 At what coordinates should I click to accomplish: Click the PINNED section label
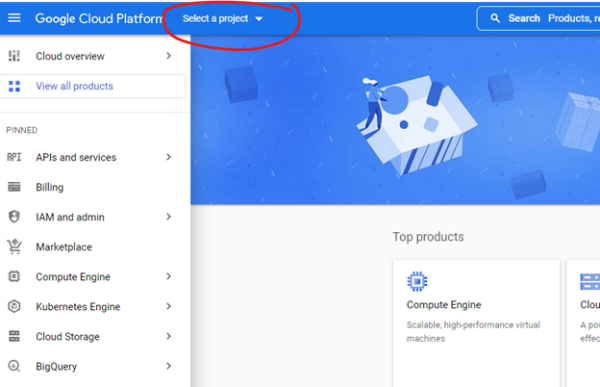[22, 130]
